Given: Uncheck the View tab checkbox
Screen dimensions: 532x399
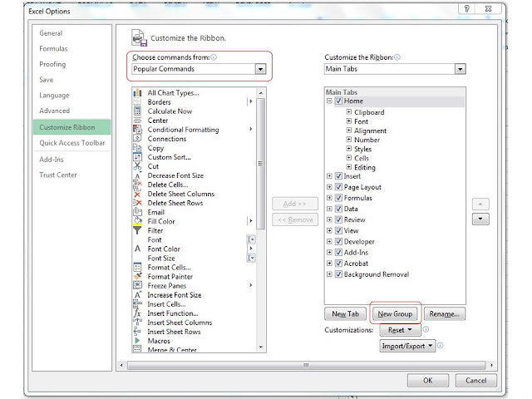Looking at the screenshot, I should [338, 230].
